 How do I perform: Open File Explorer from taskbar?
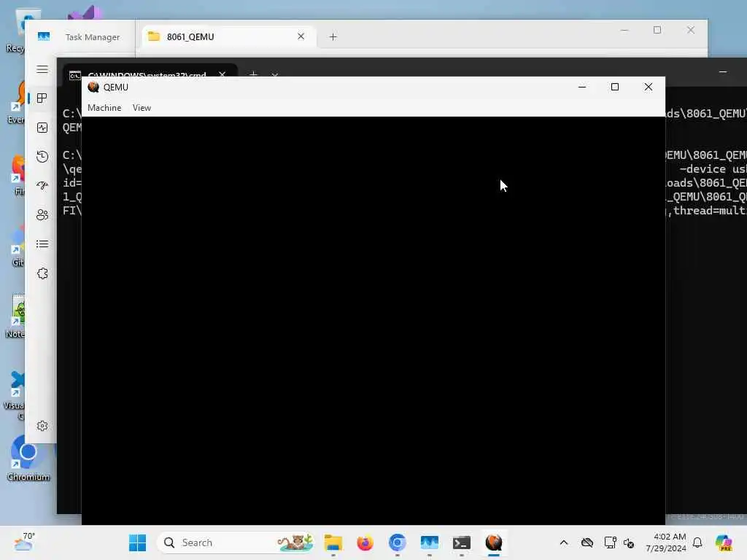pos(333,542)
